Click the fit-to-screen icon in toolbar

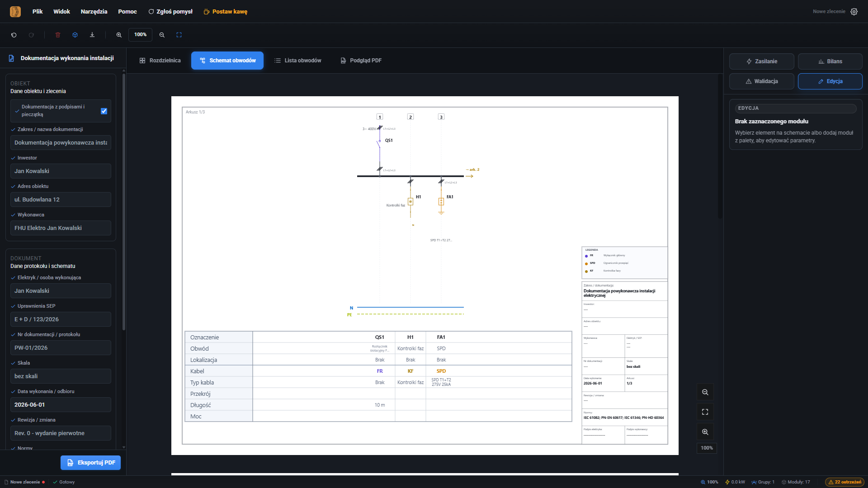pos(179,35)
